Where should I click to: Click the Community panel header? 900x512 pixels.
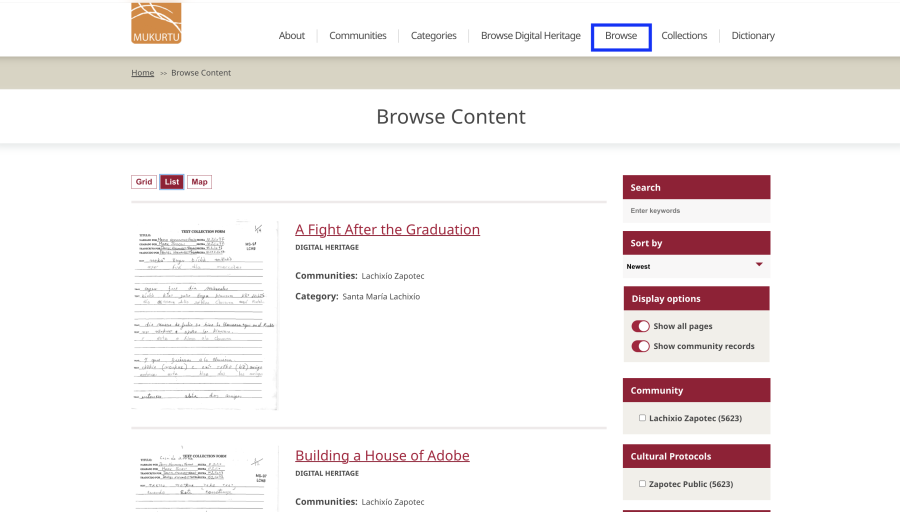[x=696, y=390]
